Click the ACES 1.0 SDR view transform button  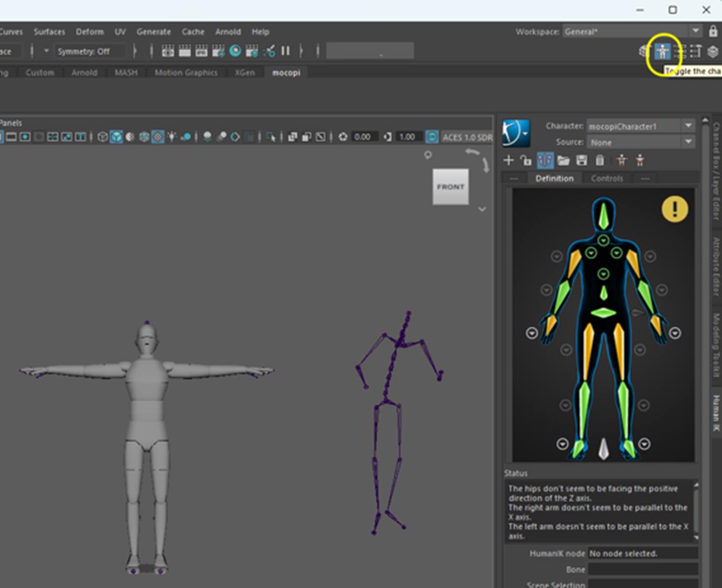[x=467, y=137]
